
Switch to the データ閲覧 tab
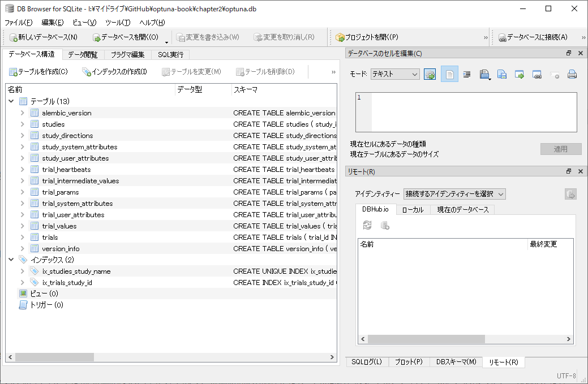click(x=83, y=55)
